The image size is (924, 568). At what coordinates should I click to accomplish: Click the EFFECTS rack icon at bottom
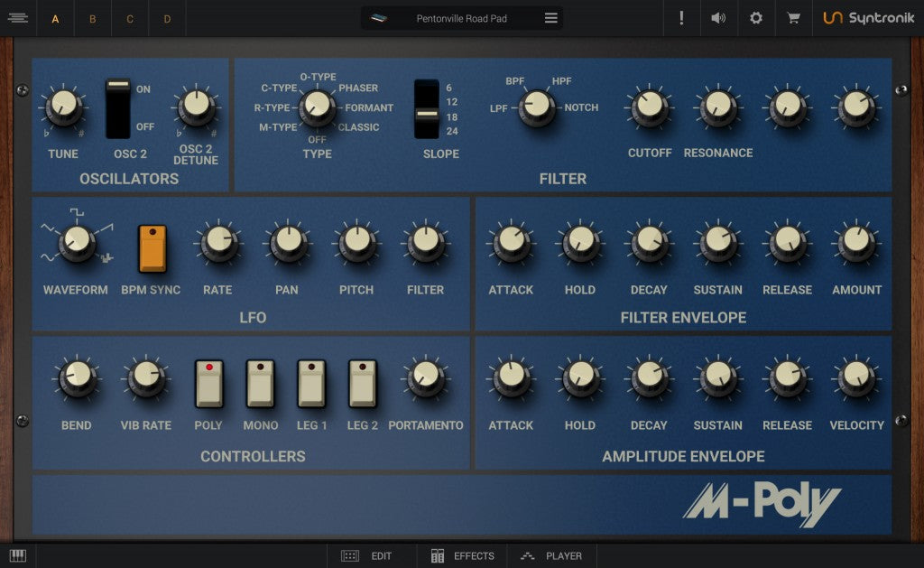click(462, 556)
